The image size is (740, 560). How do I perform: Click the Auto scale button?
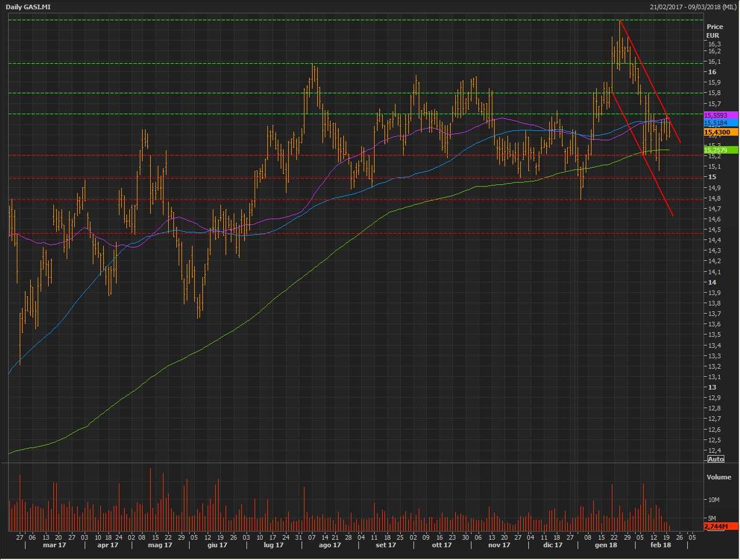[x=716, y=459]
